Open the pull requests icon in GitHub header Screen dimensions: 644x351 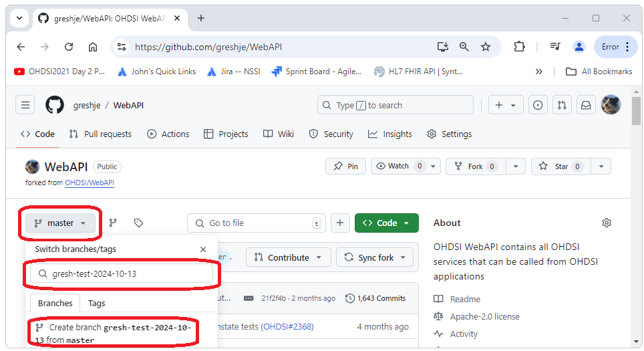[562, 105]
